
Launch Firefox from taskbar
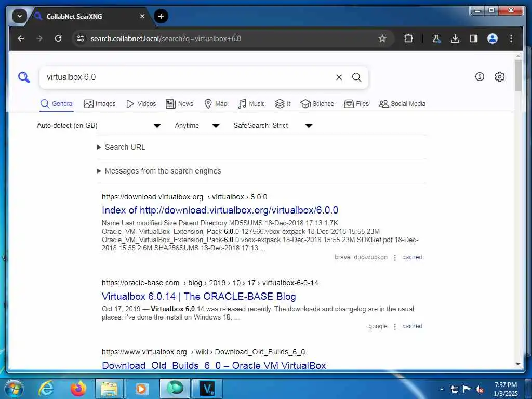coord(78,389)
